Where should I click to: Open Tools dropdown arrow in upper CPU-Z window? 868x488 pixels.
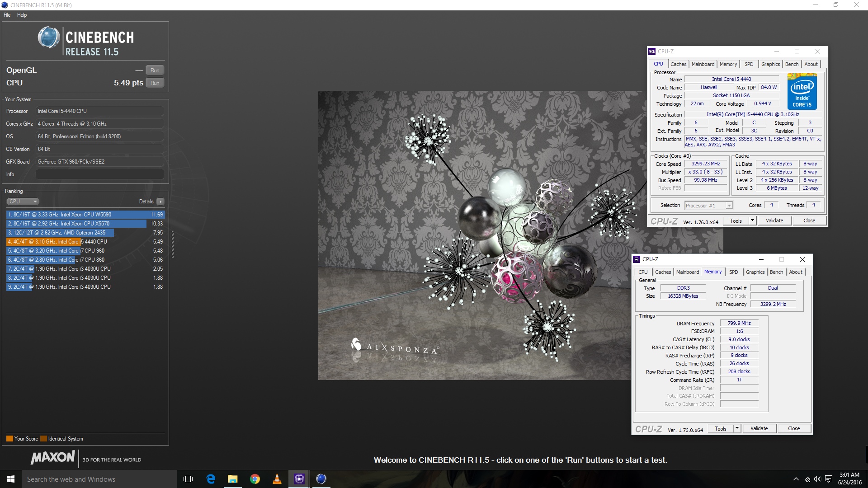(753, 221)
